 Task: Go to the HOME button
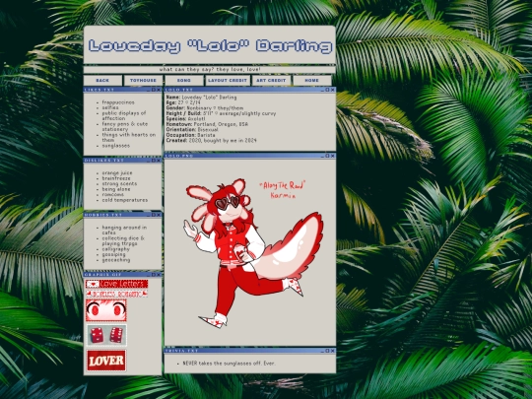click(311, 81)
